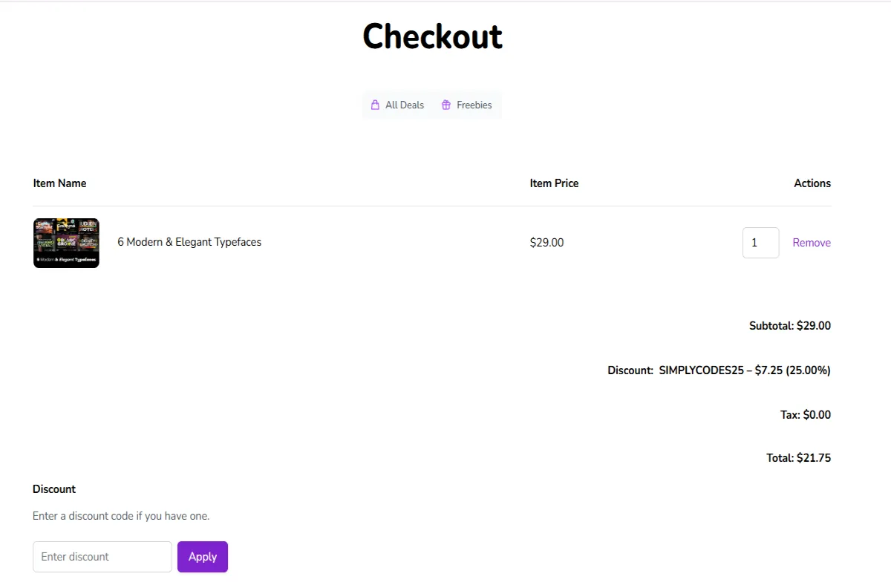This screenshot has width=891, height=588.
Task: Click the item name 6 Modern & Elegant Typefaces
Action: 189,242
